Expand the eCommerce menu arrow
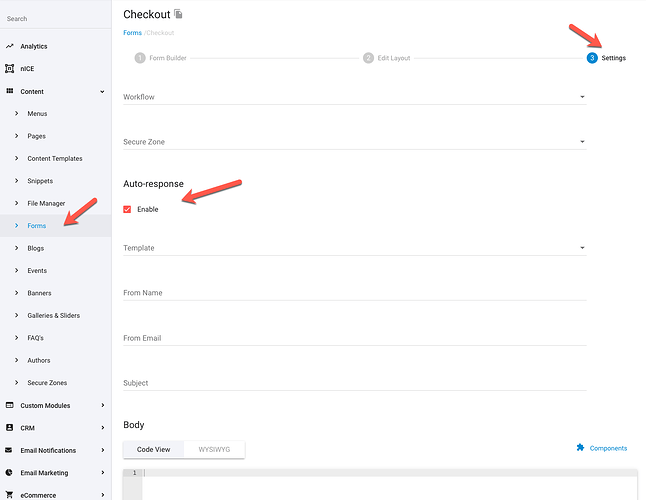 103,495
